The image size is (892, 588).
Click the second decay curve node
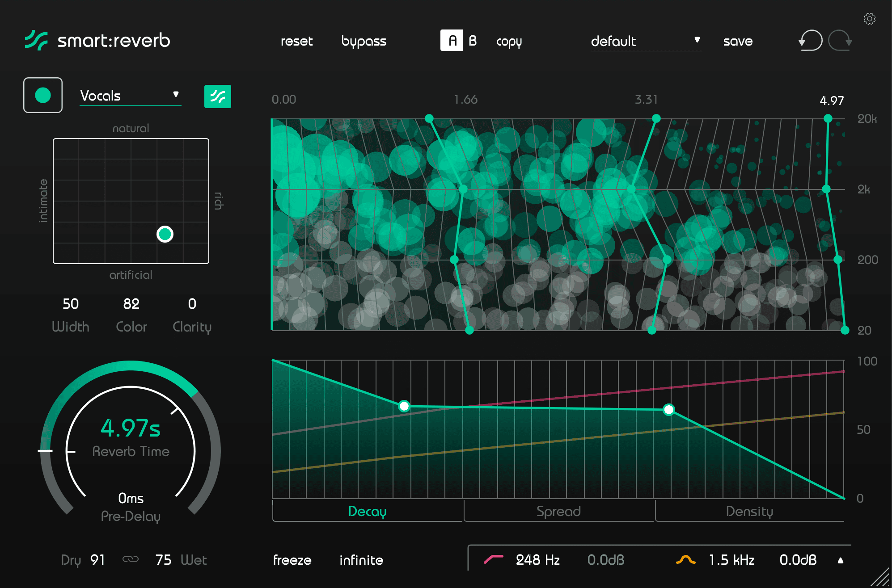pyautogui.click(x=669, y=409)
